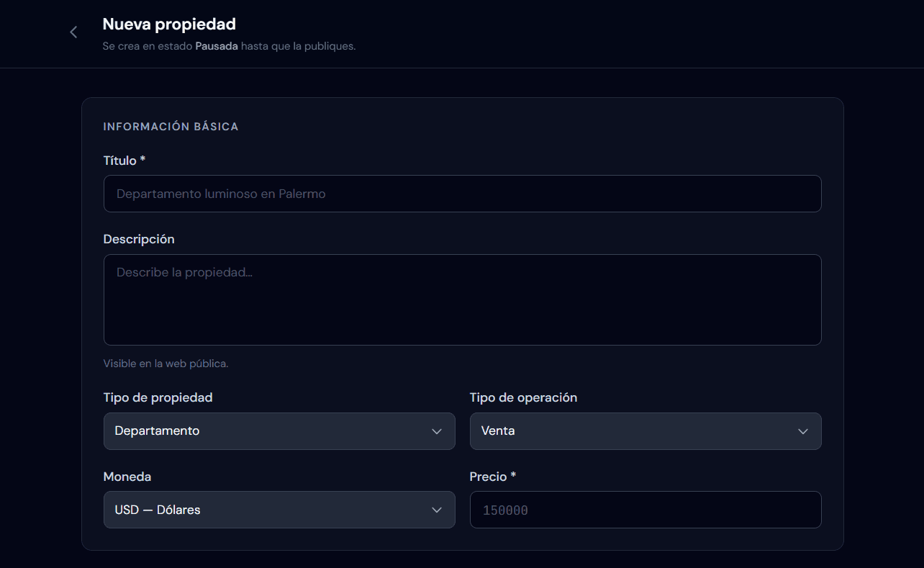Click the 'Tipo de propiedad' label

click(x=158, y=397)
